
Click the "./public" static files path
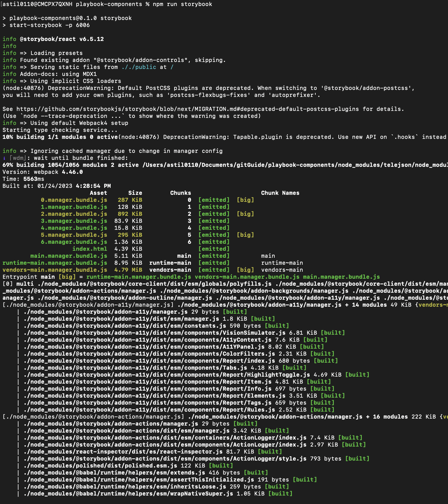click(x=139, y=67)
